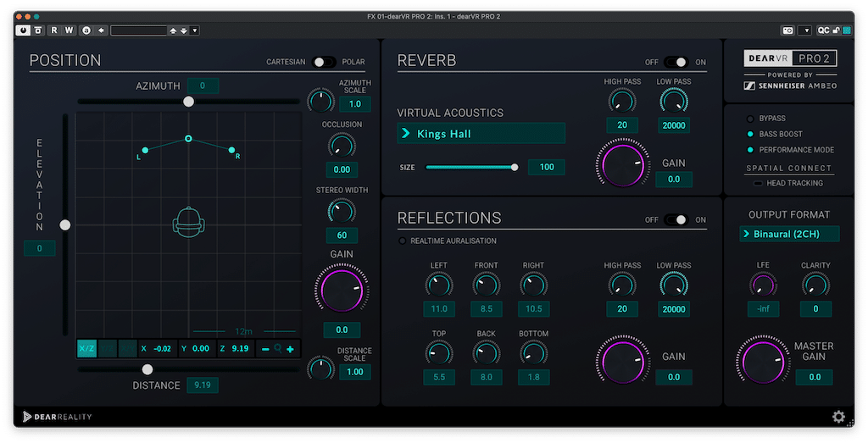Click the bypass effect icon beside power
868x443 pixels.
pyautogui.click(x=38, y=30)
